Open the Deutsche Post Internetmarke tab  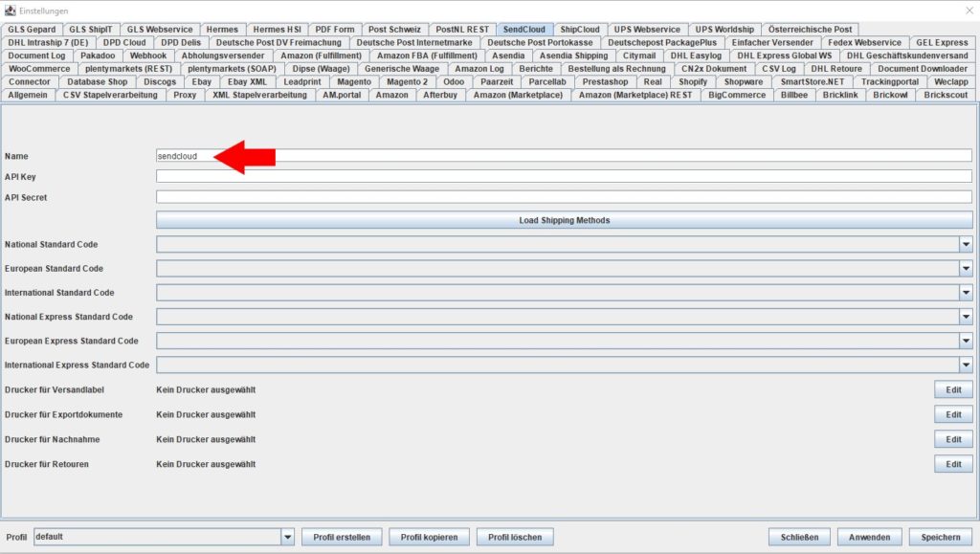[414, 42]
